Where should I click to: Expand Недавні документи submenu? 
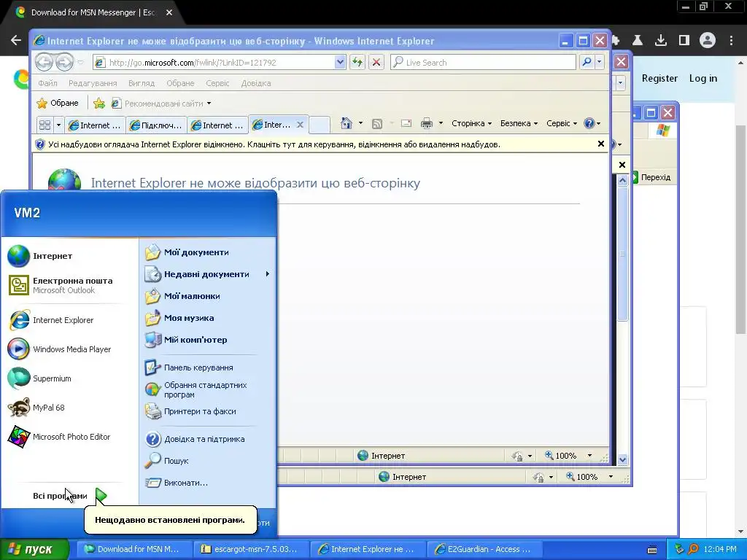pos(207,274)
